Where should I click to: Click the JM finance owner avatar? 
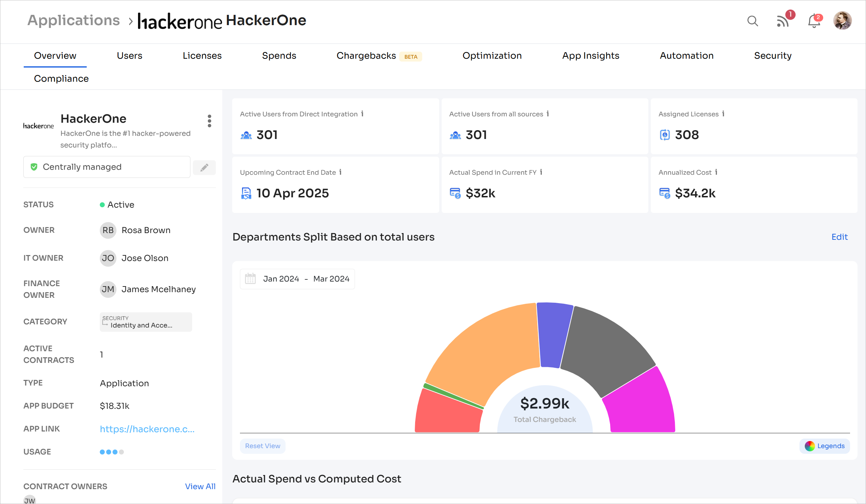pos(108,289)
